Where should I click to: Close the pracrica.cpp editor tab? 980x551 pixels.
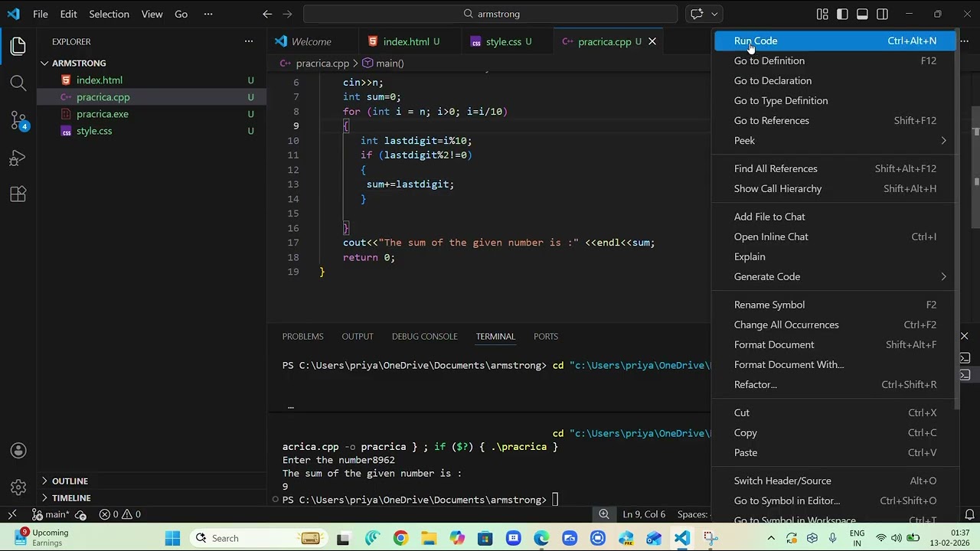click(652, 41)
